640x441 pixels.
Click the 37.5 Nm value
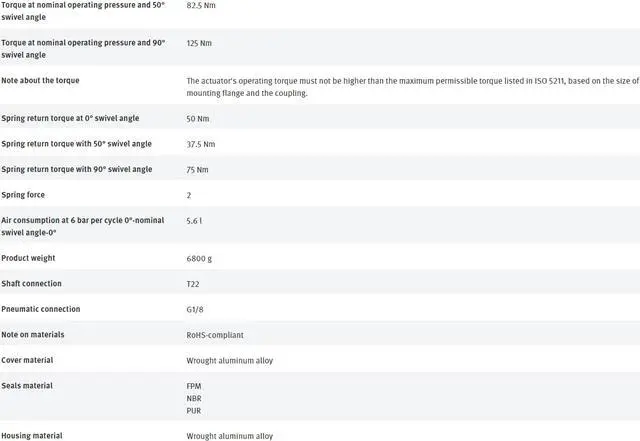point(200,144)
